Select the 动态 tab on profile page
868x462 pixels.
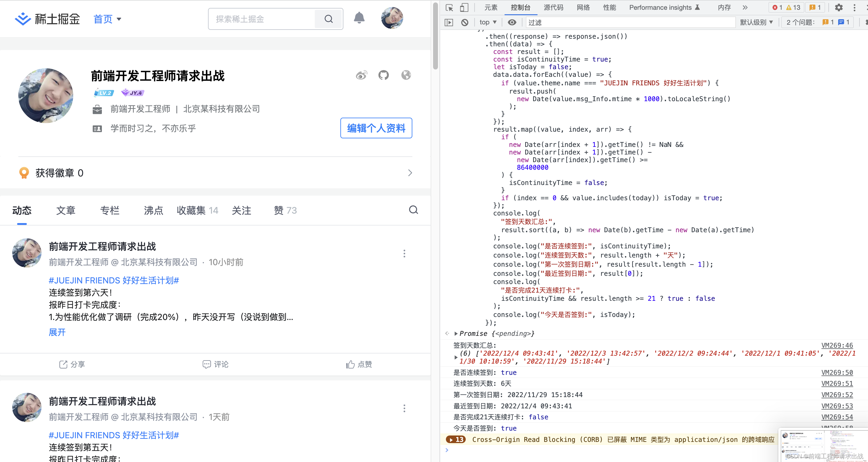[x=21, y=210]
